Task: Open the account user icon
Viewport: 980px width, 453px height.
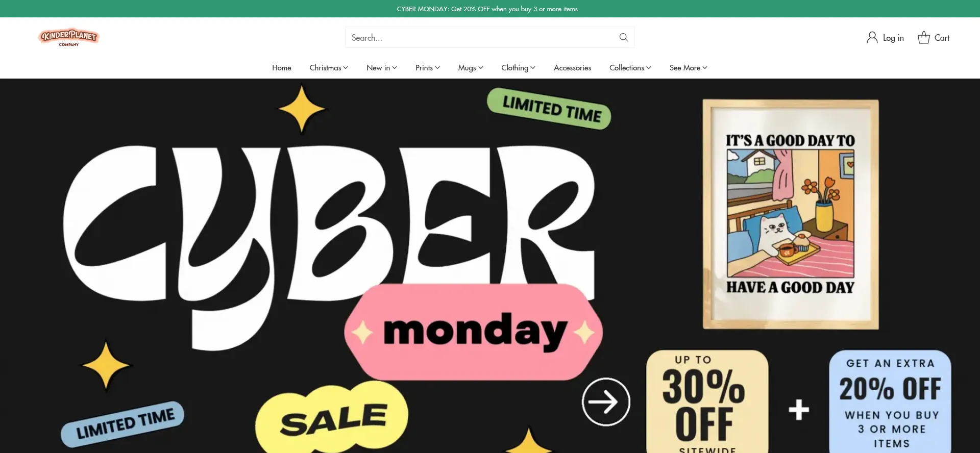Action: 872,37
